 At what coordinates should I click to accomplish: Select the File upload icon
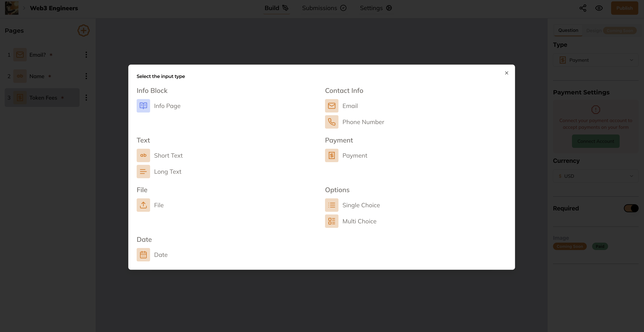(143, 205)
